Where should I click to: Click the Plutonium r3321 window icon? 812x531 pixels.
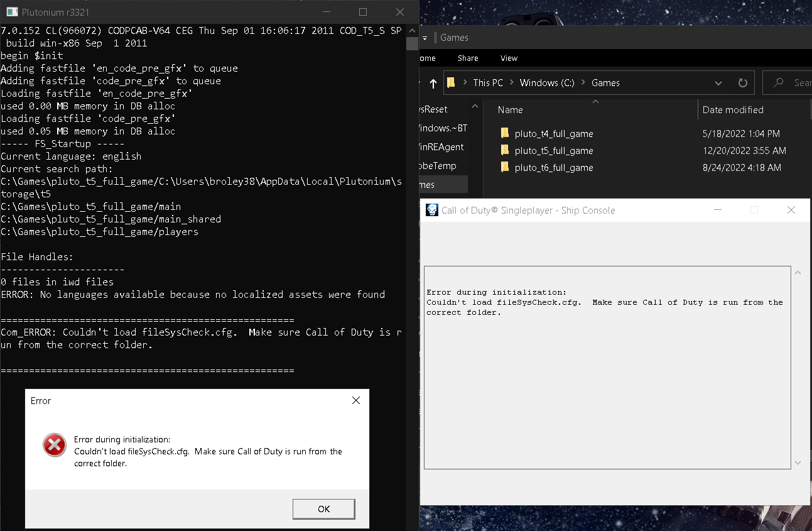coord(11,12)
